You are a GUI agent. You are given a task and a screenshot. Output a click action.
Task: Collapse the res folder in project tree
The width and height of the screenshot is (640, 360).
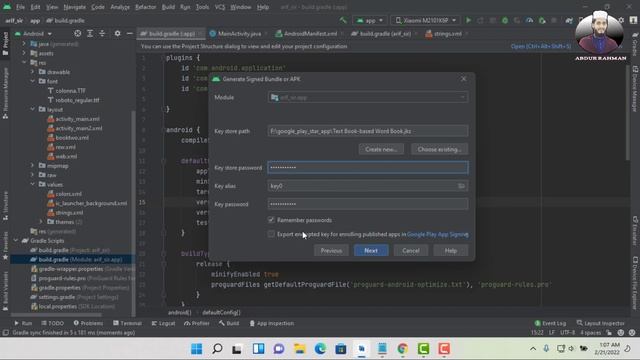coord(24,62)
